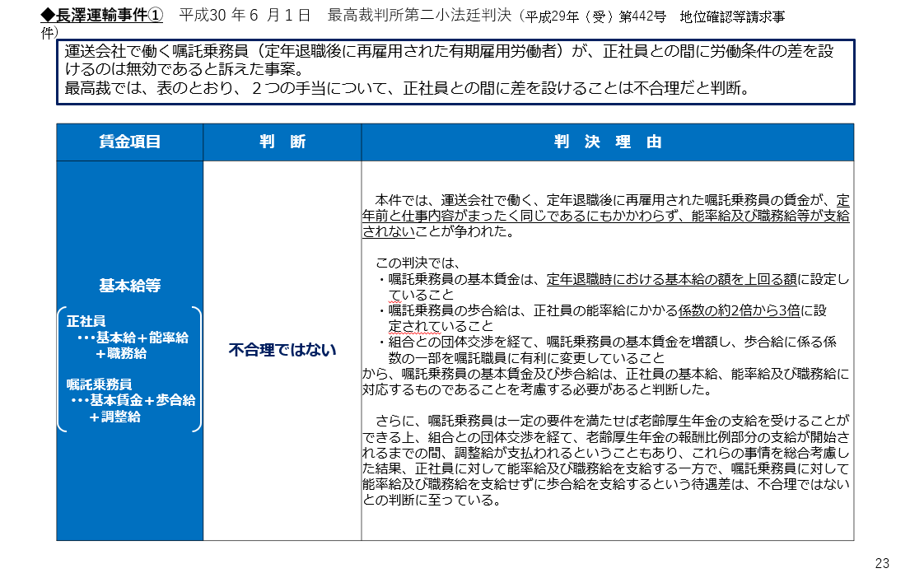Click "地位確認等請求事" in the heading
Viewport: 924px width, 587px height.
(x=732, y=16)
